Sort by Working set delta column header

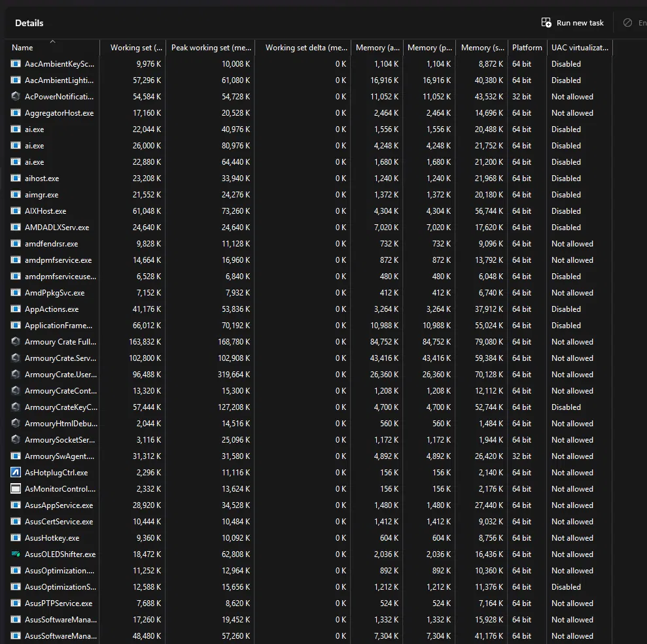point(304,48)
